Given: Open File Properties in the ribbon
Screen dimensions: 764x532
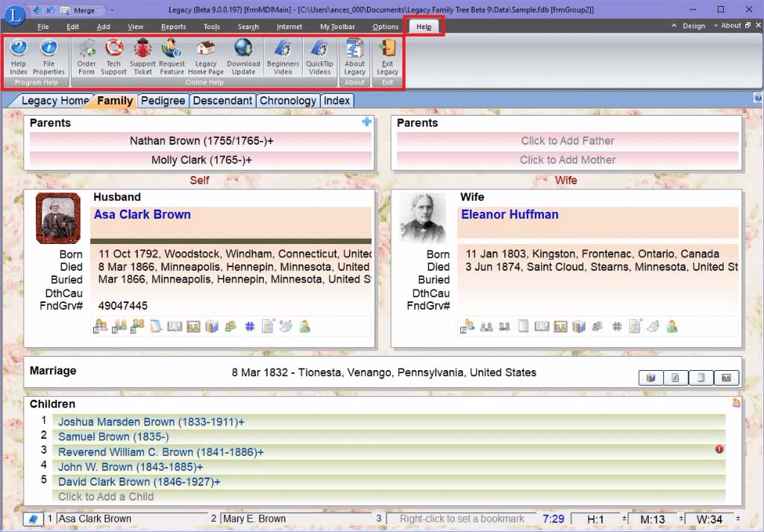Looking at the screenshot, I should (x=48, y=57).
